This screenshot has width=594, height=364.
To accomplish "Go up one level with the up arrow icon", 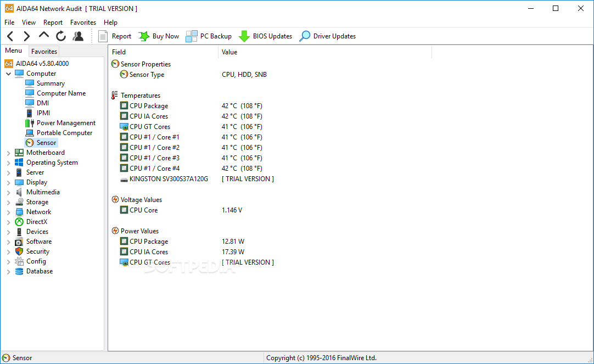I will pos(44,36).
